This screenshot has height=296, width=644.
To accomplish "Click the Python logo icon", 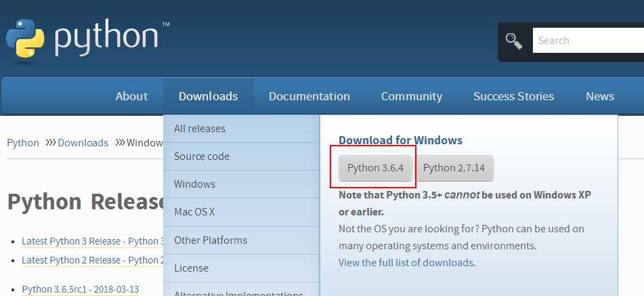I will pyautogui.click(x=25, y=39).
